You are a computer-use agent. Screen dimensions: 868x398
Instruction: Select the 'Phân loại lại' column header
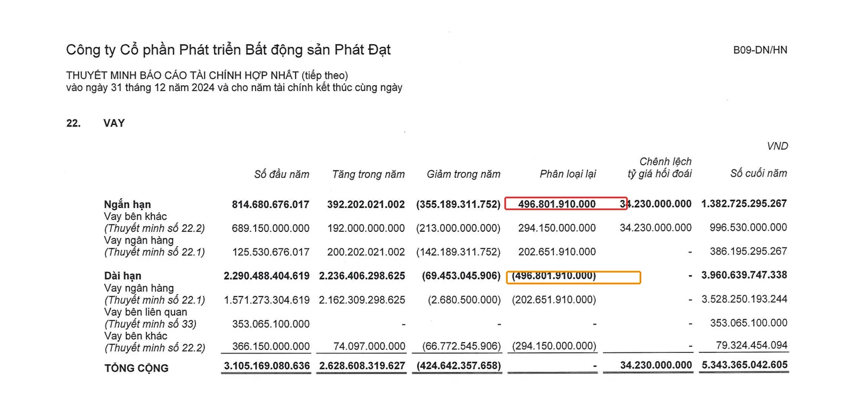pyautogui.click(x=567, y=174)
